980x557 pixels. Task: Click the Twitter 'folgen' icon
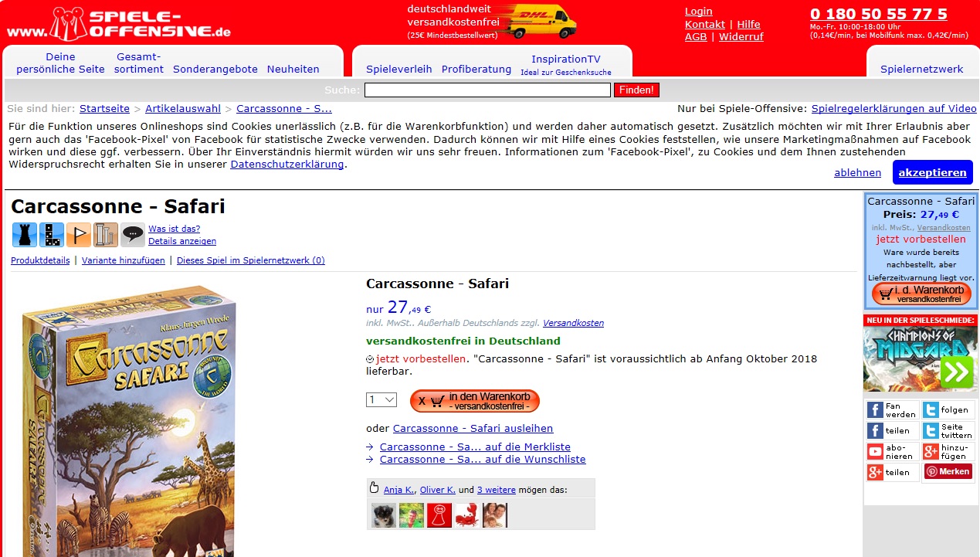point(931,410)
